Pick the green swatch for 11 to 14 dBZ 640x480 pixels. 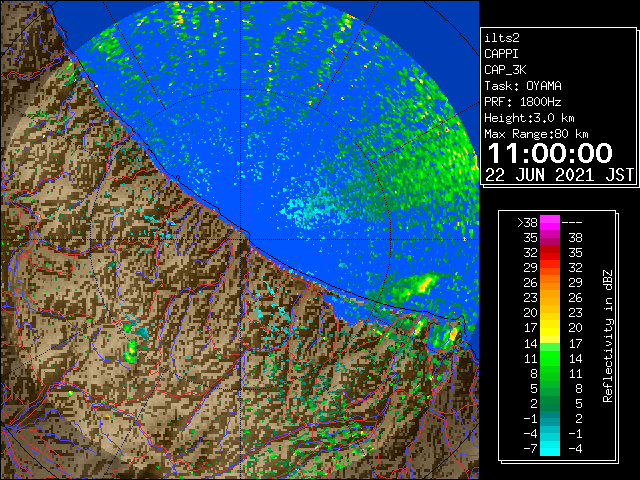550,359
